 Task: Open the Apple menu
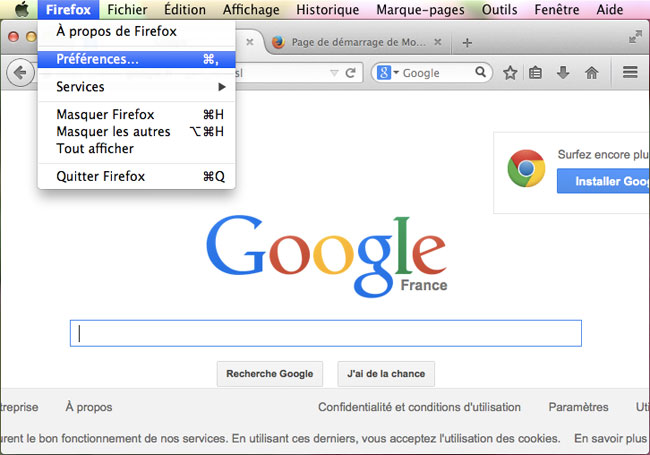[x=22, y=9]
